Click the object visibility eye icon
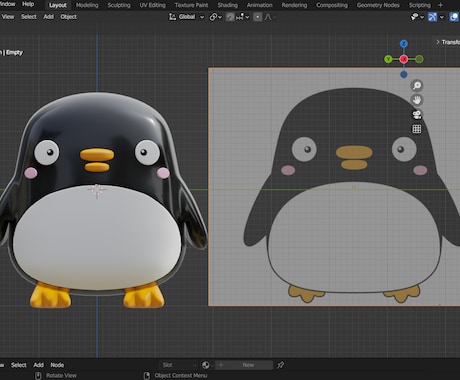The image size is (460, 380). (x=414, y=17)
